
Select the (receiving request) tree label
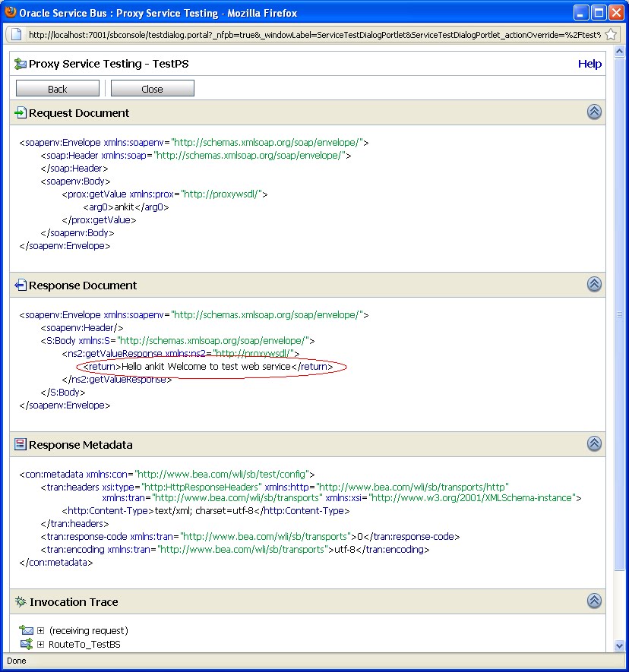click(x=89, y=630)
